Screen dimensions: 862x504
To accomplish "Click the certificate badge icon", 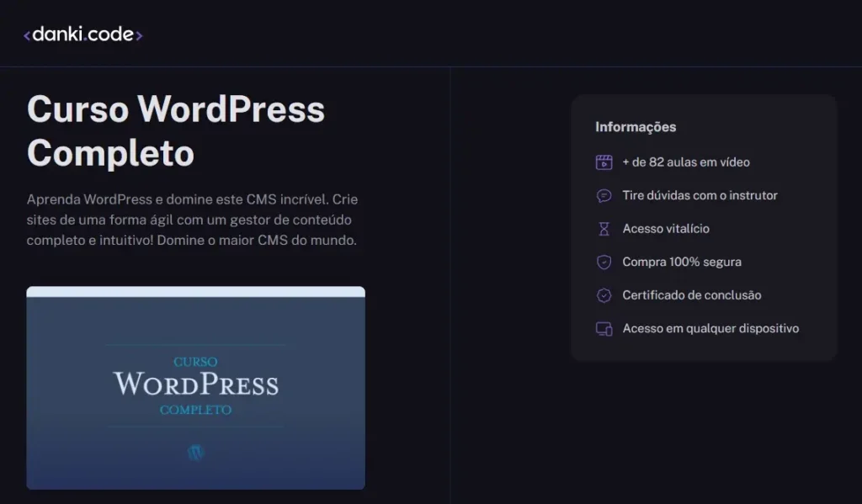I will (604, 295).
